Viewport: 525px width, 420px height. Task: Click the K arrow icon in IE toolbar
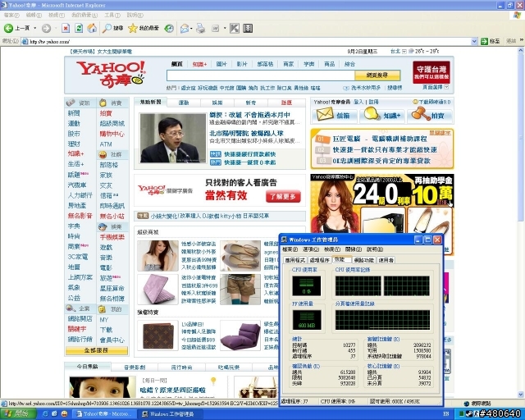point(235,29)
